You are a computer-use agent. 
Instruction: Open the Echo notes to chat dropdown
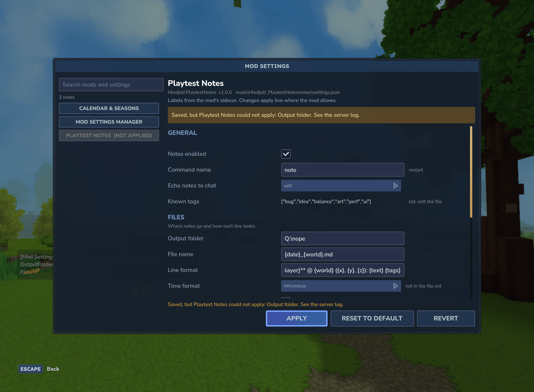[341, 186]
